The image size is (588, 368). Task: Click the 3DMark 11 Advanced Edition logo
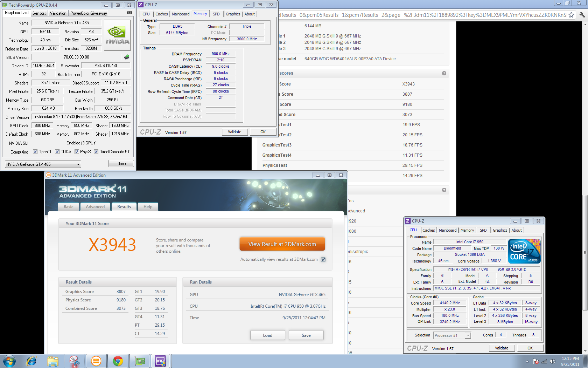pos(92,191)
